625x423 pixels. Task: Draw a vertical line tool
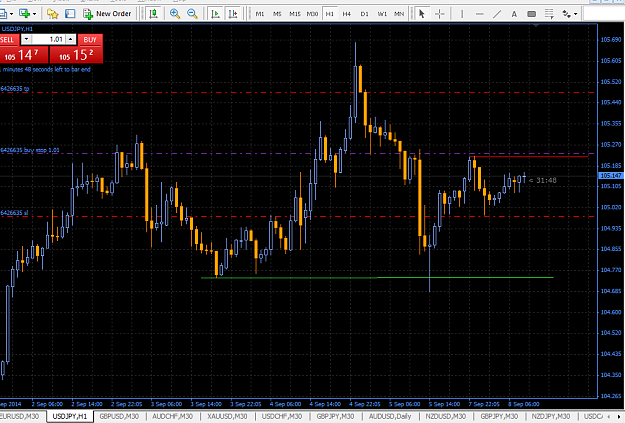(x=462, y=14)
